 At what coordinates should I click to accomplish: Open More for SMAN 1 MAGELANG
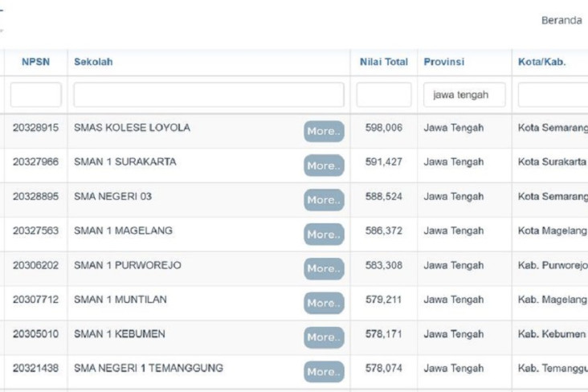(324, 235)
